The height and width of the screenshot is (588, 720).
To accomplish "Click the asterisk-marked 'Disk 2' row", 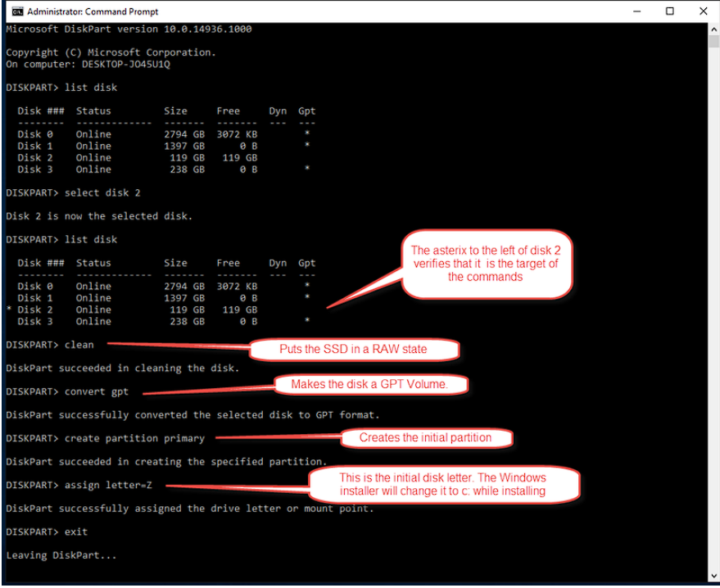I will 132,310.
